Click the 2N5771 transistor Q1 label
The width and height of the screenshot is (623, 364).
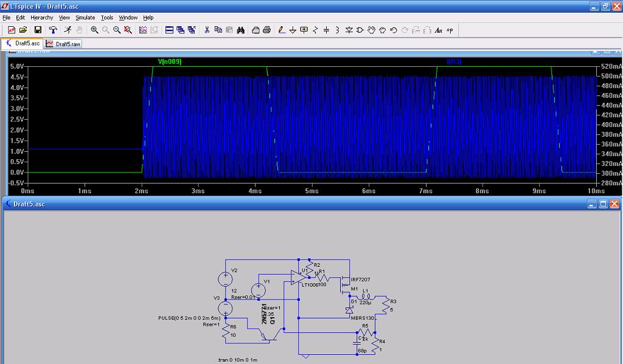pyautogui.click(x=264, y=314)
